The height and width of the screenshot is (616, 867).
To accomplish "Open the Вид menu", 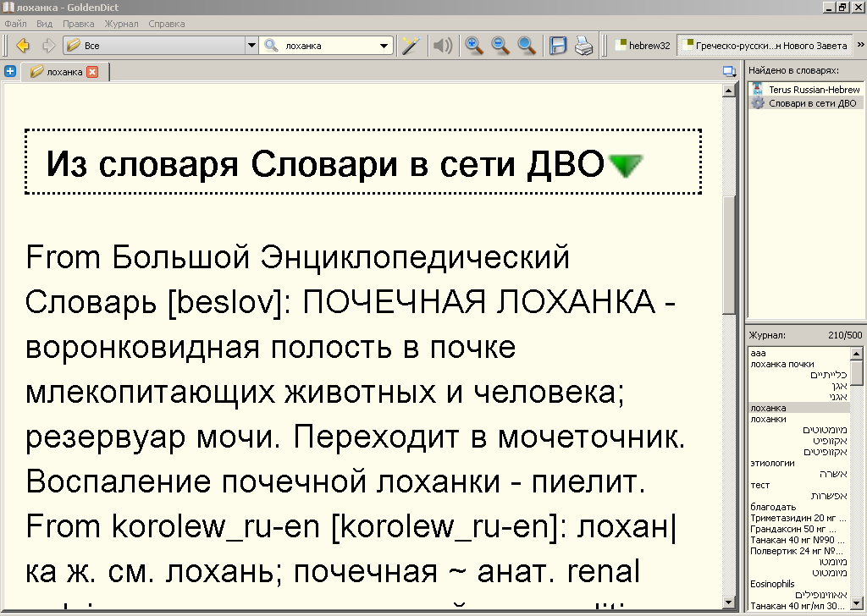I will click(44, 24).
